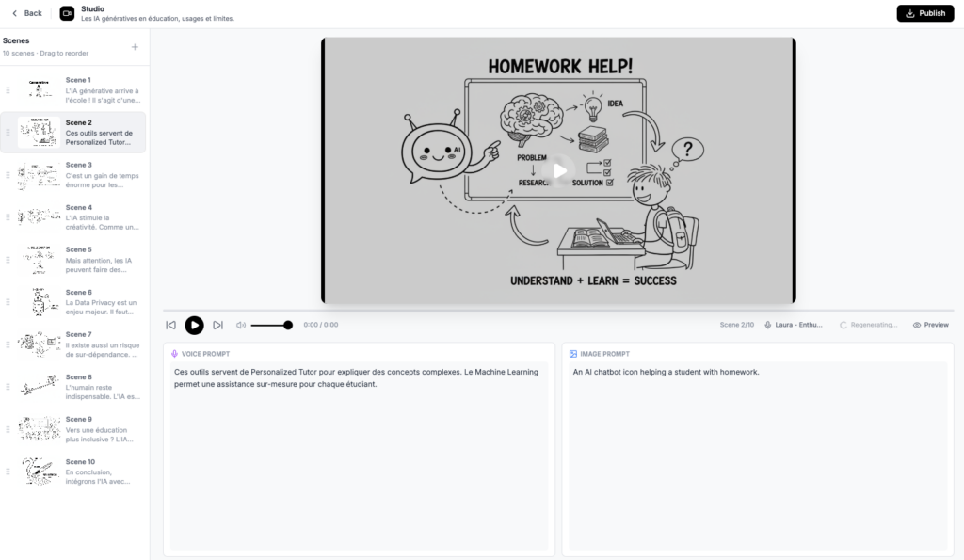Image resolution: width=964 pixels, height=560 pixels.
Task: Click the video progress bar
Action: pos(557,310)
